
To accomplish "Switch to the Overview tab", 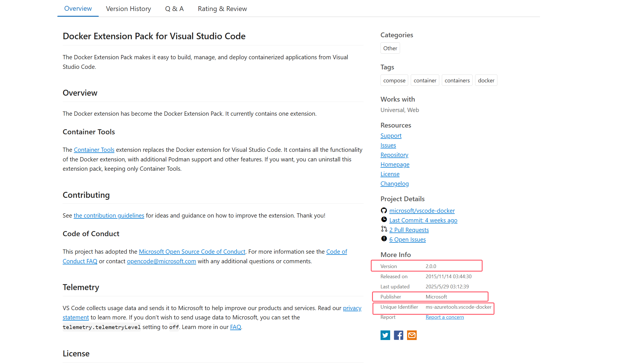I will point(78,8).
